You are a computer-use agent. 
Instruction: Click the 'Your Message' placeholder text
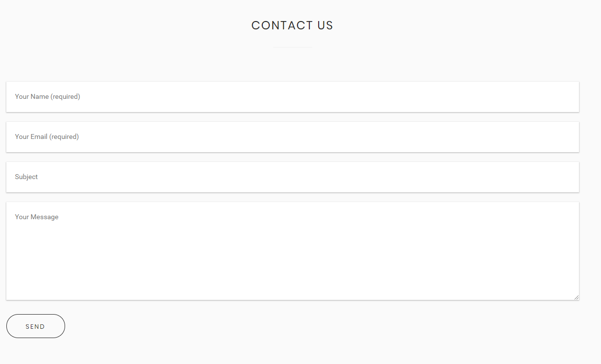37,217
